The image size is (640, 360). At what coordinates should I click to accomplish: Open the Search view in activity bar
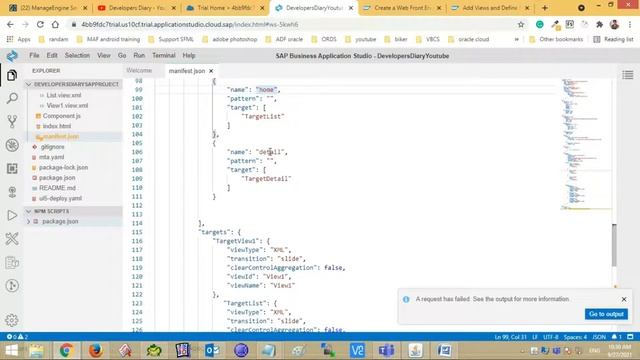12,98
